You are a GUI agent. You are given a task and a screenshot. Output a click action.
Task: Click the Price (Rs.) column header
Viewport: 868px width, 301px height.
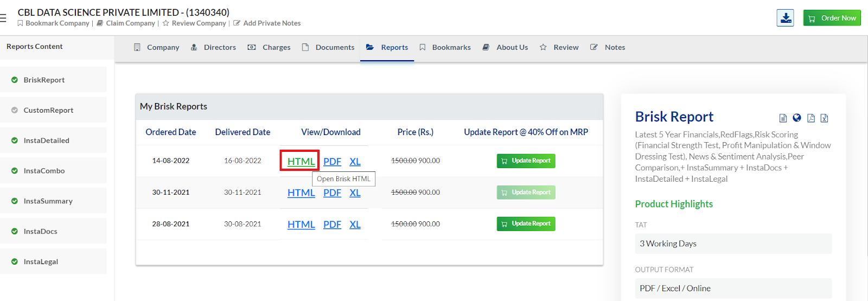tap(416, 132)
